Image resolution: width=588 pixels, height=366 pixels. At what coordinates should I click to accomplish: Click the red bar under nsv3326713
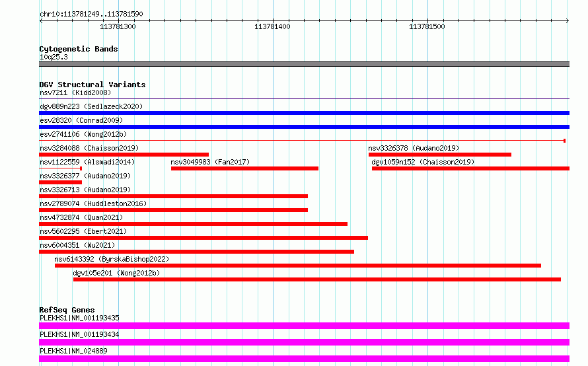tap(173, 196)
